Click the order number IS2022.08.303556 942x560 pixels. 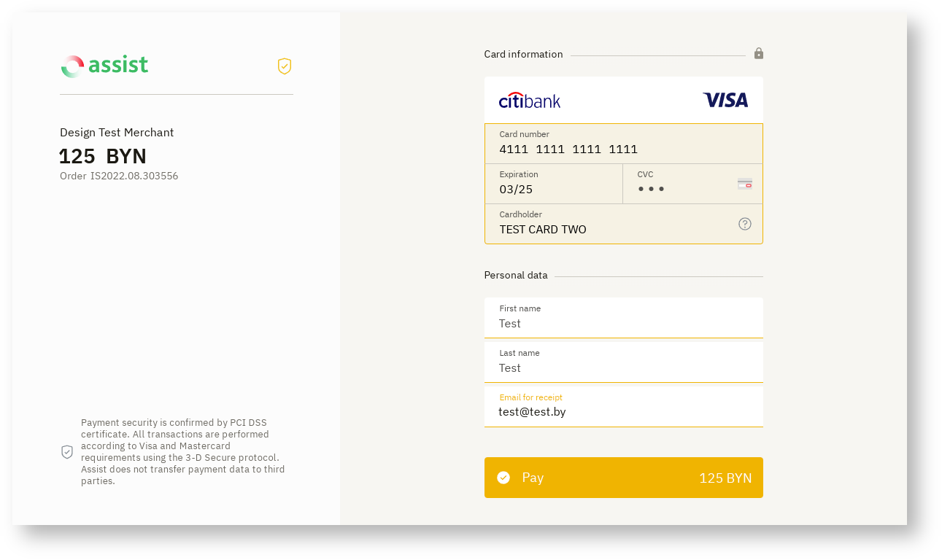(x=119, y=176)
